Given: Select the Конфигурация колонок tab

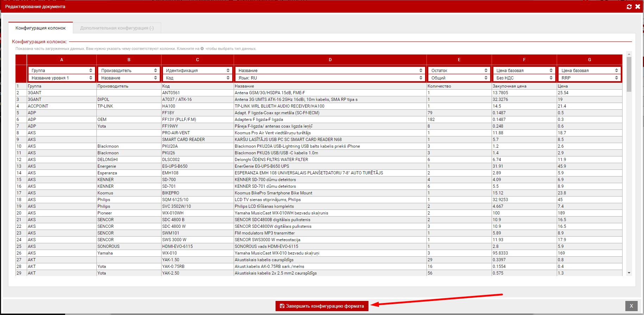Looking at the screenshot, I should [x=40, y=28].
